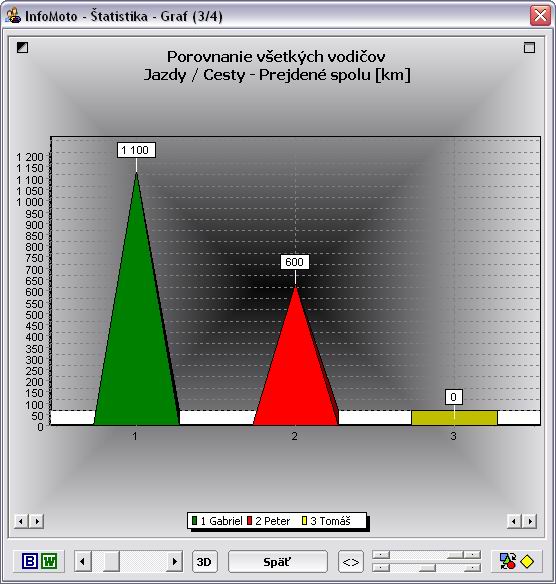
Task: Click the upper slider's handle
Action: click(x=455, y=555)
